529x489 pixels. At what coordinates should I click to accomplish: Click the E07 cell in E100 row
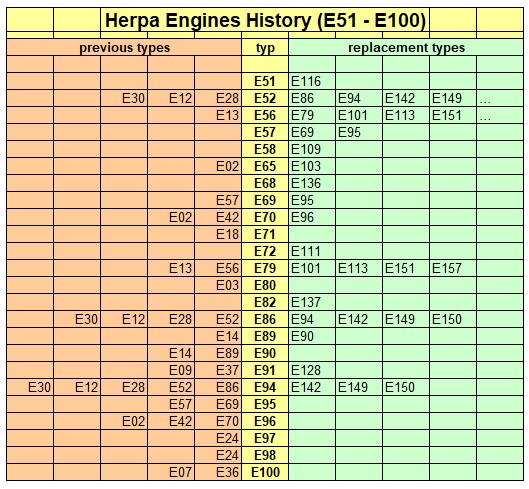[x=171, y=472]
